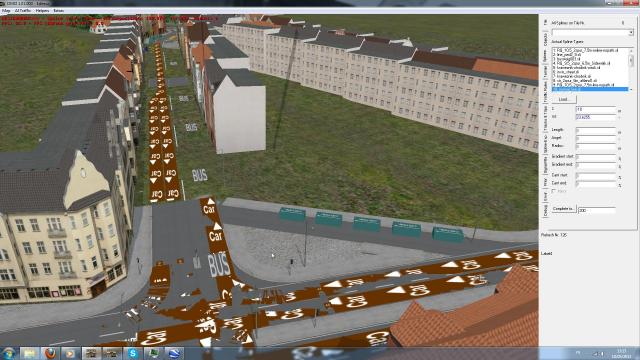Click the volume icon in the system tray

click(x=601, y=353)
